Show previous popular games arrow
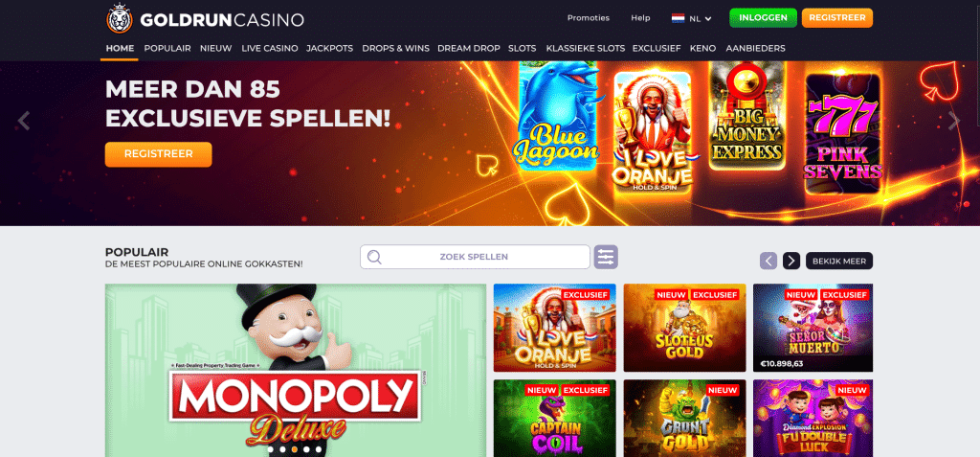Screen dimensions: 980x457 (x=768, y=261)
